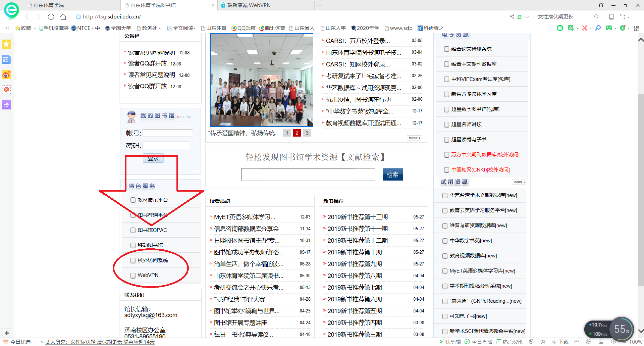
Task: Click the page scrollbar down arrow
Action: coord(641,331)
